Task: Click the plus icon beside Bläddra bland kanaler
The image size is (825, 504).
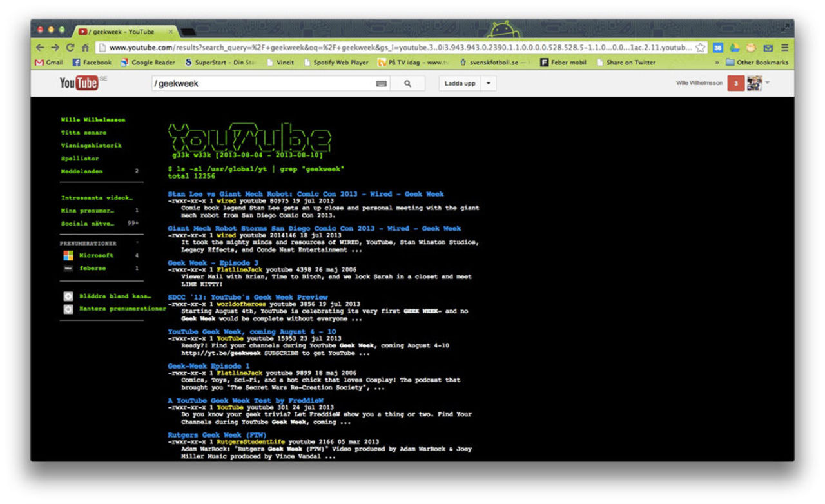Action: pyautogui.click(x=68, y=296)
